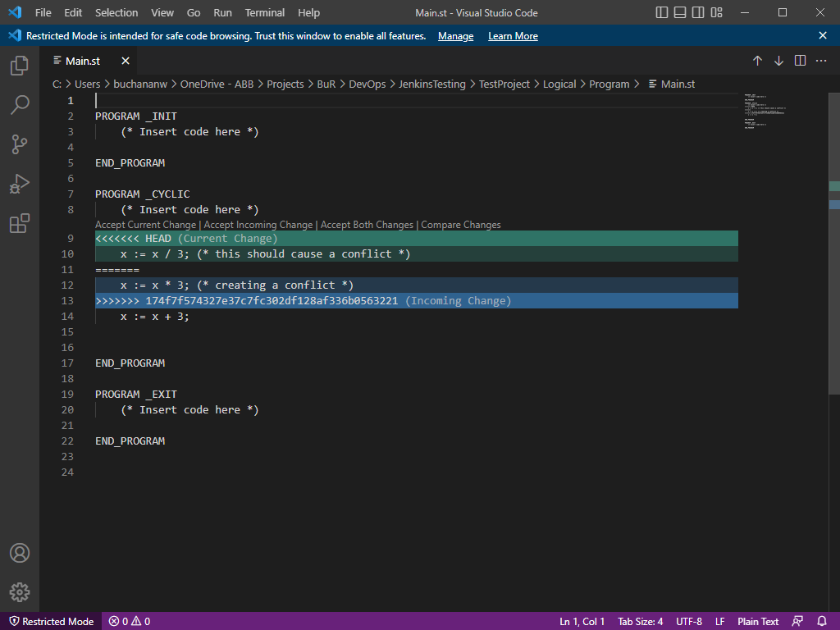Change Tab Size: 4 indentation setting
Viewport: 840px width, 630px height.
click(640, 622)
